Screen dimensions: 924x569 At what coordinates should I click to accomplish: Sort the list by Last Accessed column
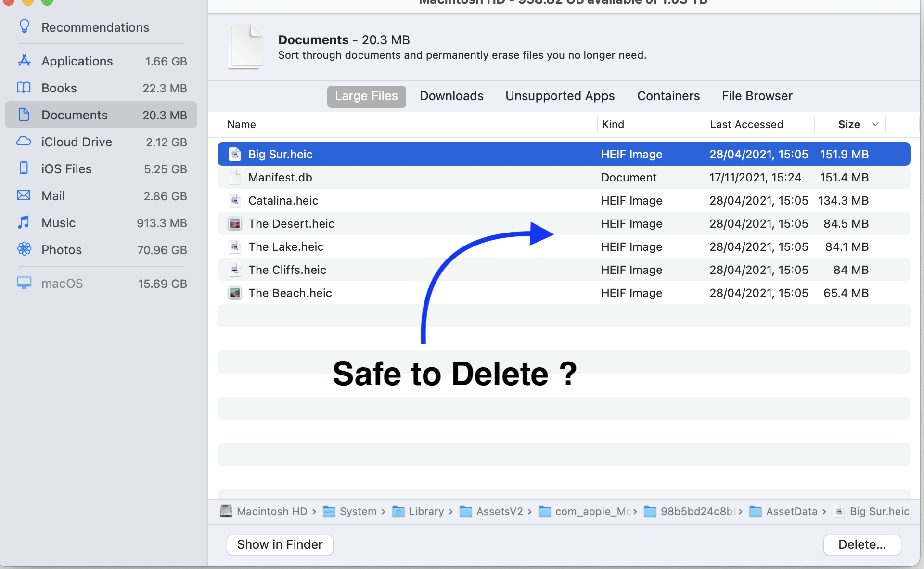(x=746, y=124)
